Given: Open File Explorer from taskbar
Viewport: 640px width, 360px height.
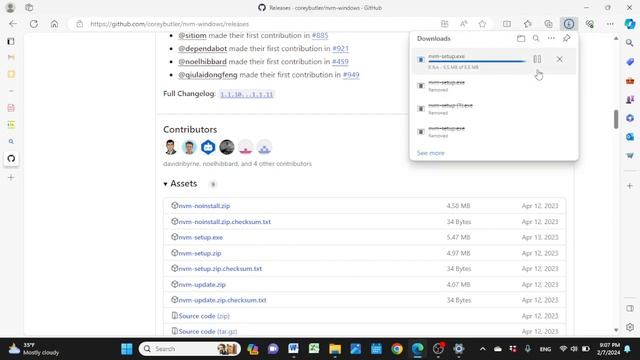Looking at the screenshot, I should (x=335, y=349).
